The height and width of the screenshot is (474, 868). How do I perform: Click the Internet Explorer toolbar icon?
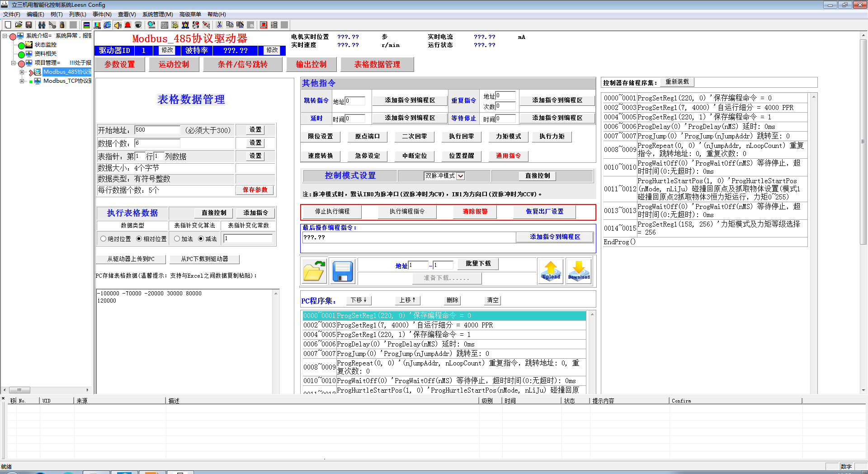coord(107,25)
